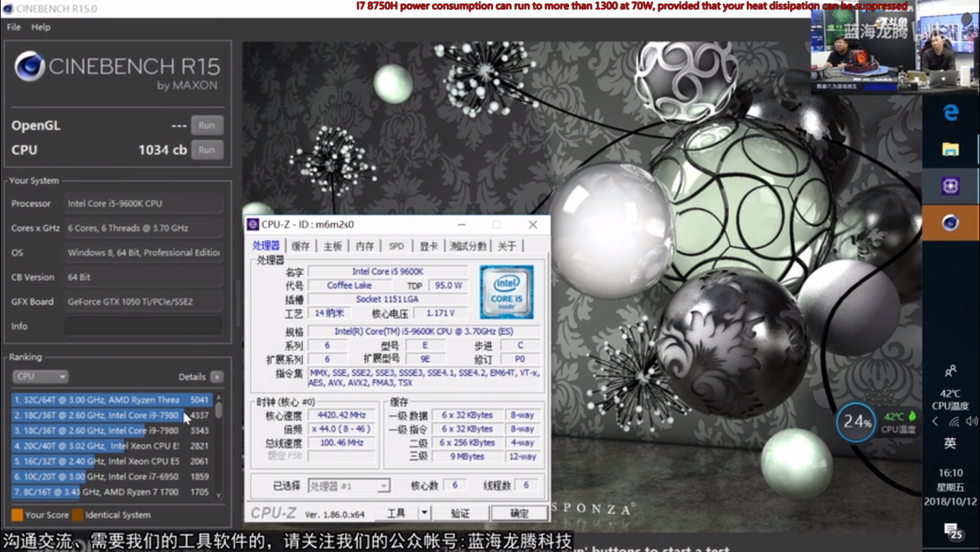Mute system volume from the tray
980x552 pixels.
click(971, 421)
